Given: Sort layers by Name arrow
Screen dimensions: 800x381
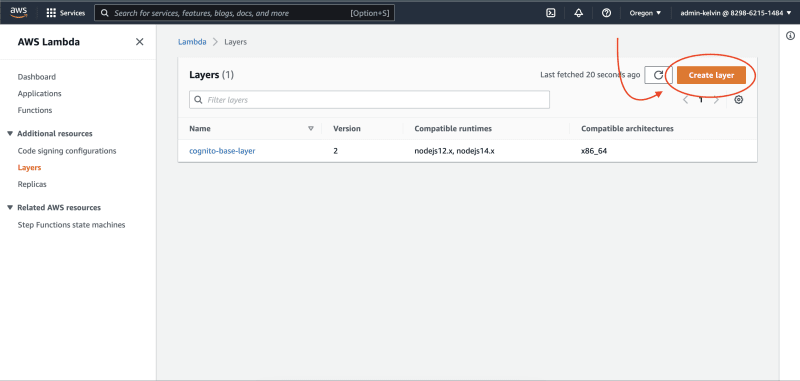Looking at the screenshot, I should point(311,129).
